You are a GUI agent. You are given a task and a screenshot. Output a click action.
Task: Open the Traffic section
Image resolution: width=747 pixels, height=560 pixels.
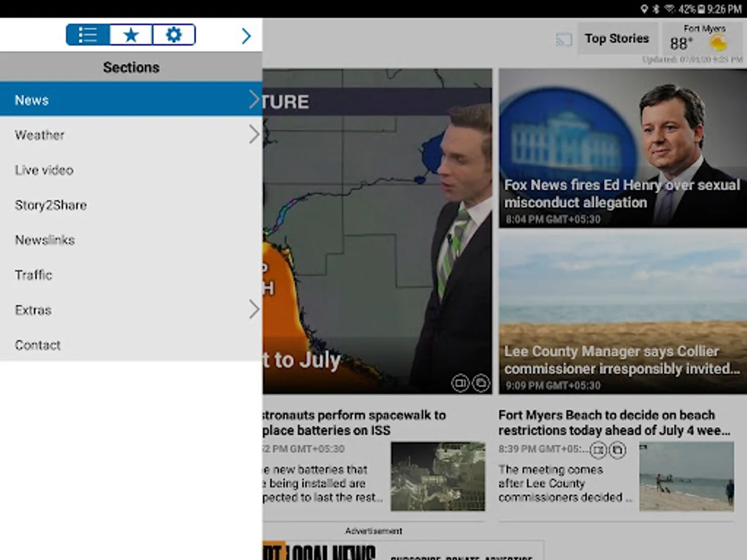tap(131, 274)
